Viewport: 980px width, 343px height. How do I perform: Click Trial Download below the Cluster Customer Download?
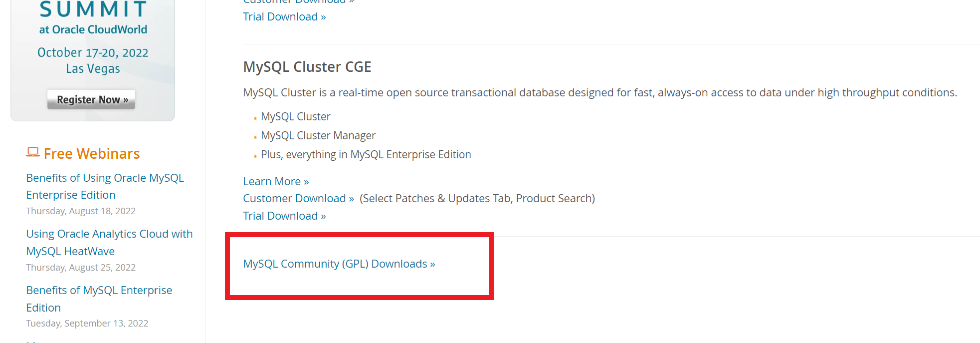[x=284, y=216]
